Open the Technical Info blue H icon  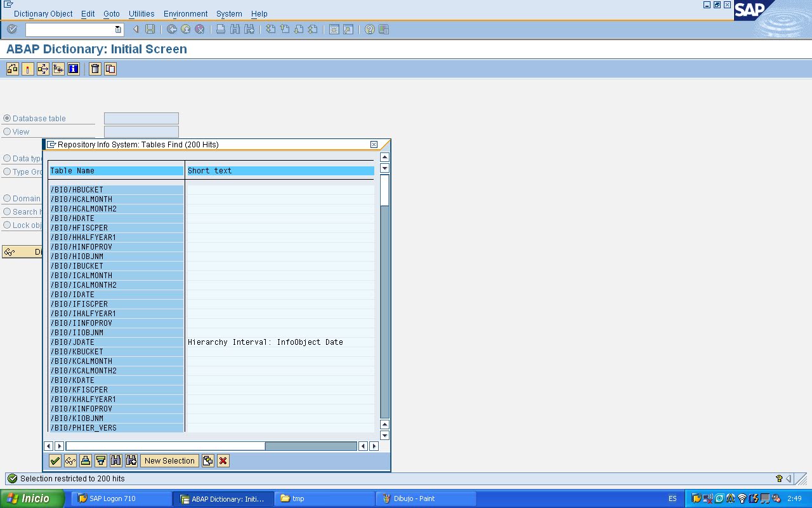pos(73,69)
